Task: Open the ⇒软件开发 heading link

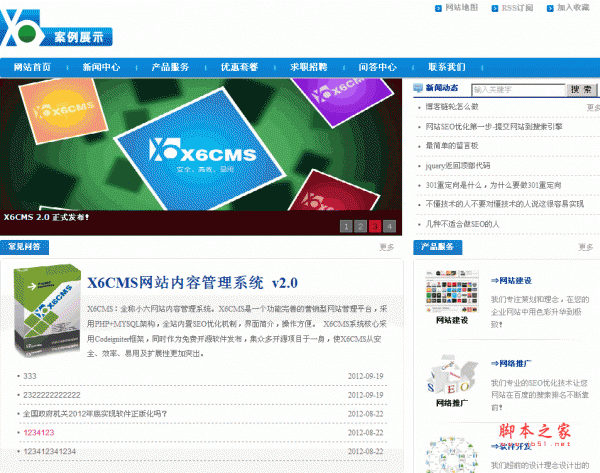Action: click(x=512, y=446)
